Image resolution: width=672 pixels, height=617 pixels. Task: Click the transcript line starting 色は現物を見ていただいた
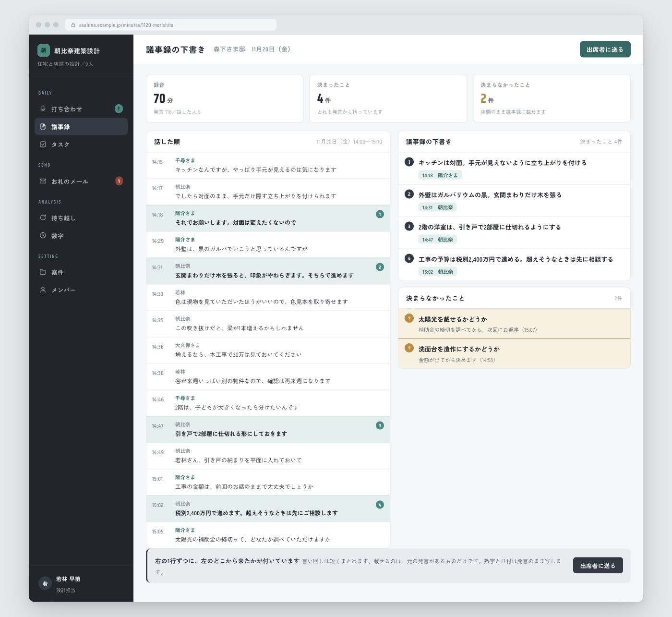(x=268, y=298)
